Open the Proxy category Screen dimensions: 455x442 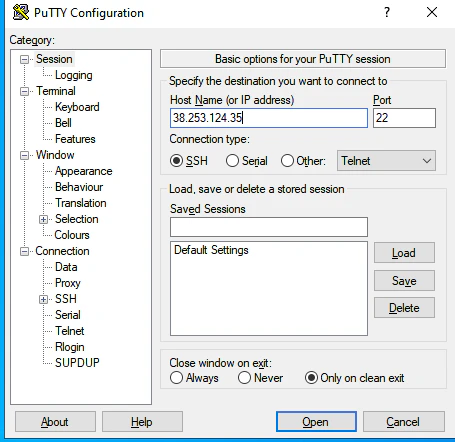coord(68,283)
